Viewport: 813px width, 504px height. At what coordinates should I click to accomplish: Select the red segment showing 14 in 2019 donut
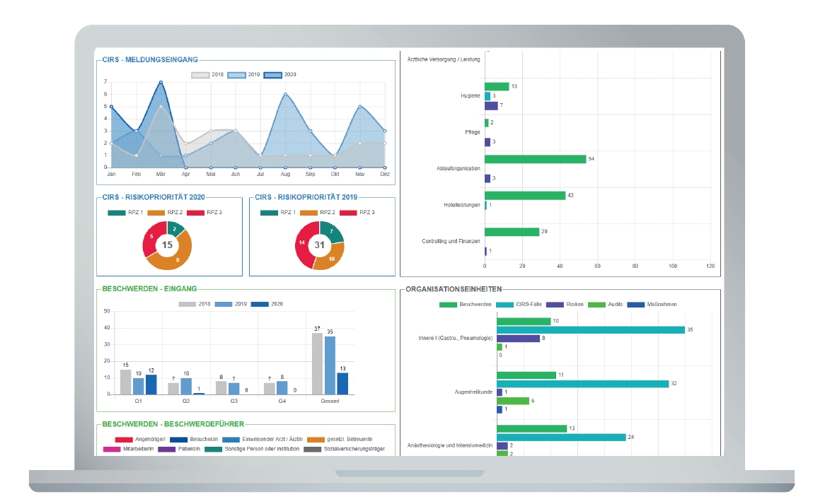303,245
